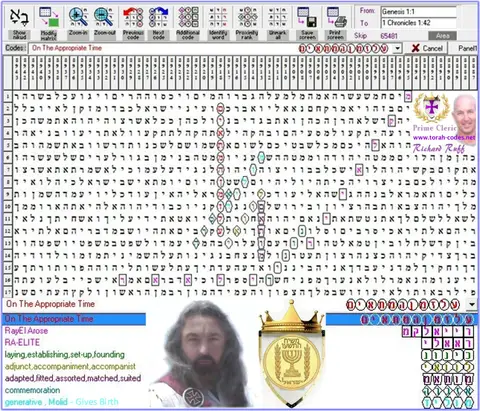480x411 pixels.
Task: Click the Prime Cleric cross crest logo
Action: pos(432,108)
